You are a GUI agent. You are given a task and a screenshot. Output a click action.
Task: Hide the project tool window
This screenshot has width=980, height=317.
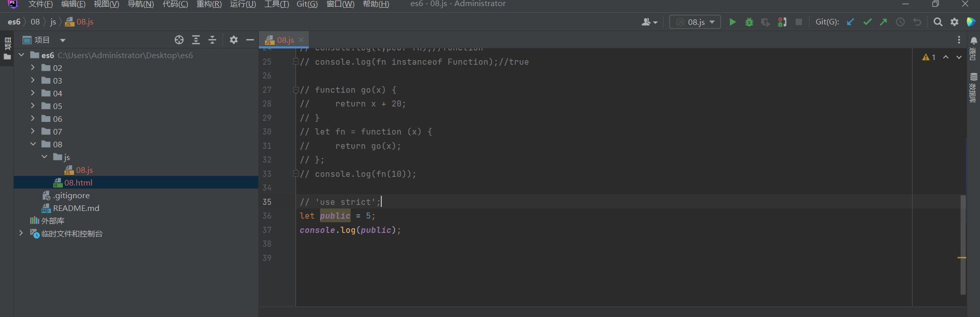pos(250,40)
